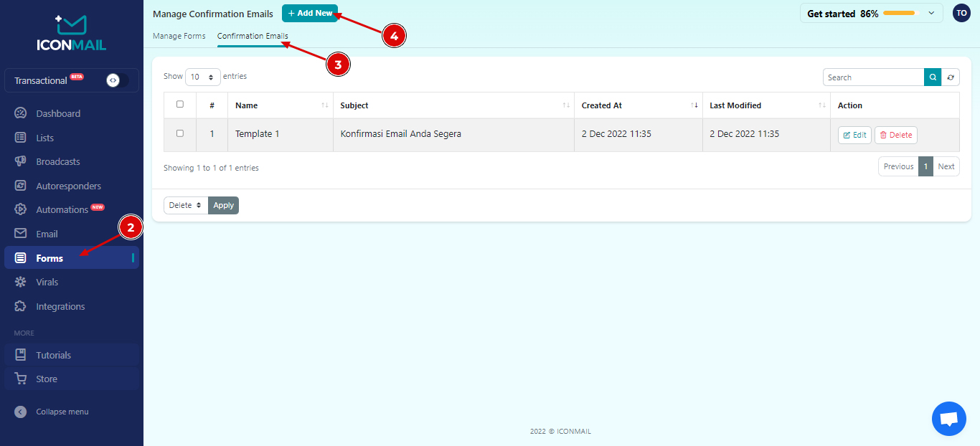Switch to the Manage Forms tab
The width and height of the screenshot is (980, 446).
tap(179, 36)
